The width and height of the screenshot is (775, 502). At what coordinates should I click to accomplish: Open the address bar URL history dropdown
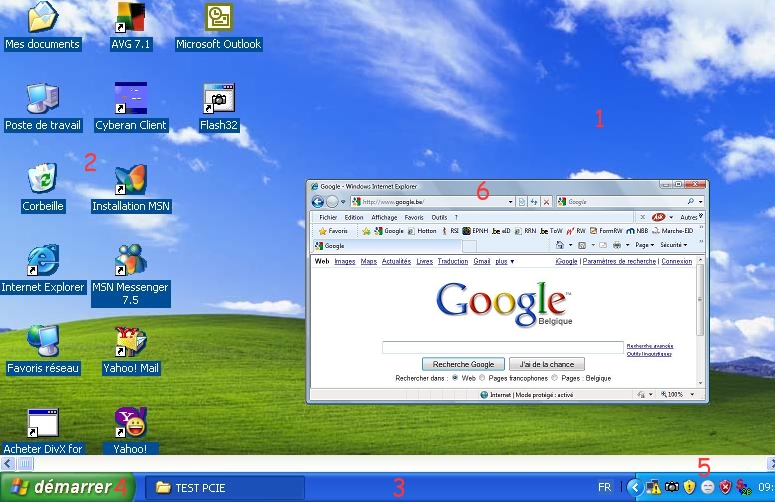pyautogui.click(x=510, y=202)
